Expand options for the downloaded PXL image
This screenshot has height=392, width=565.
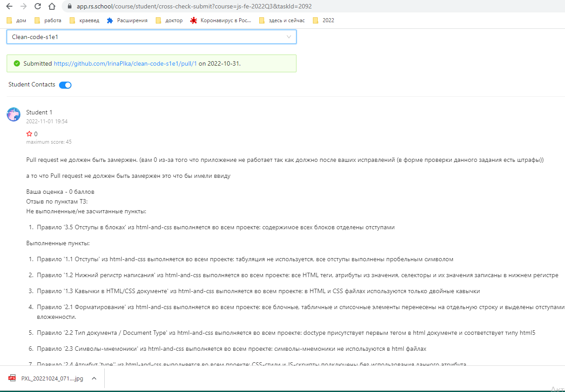[x=93, y=378]
